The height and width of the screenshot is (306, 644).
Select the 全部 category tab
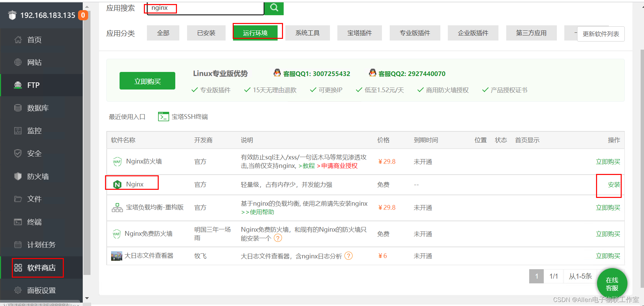(x=163, y=33)
